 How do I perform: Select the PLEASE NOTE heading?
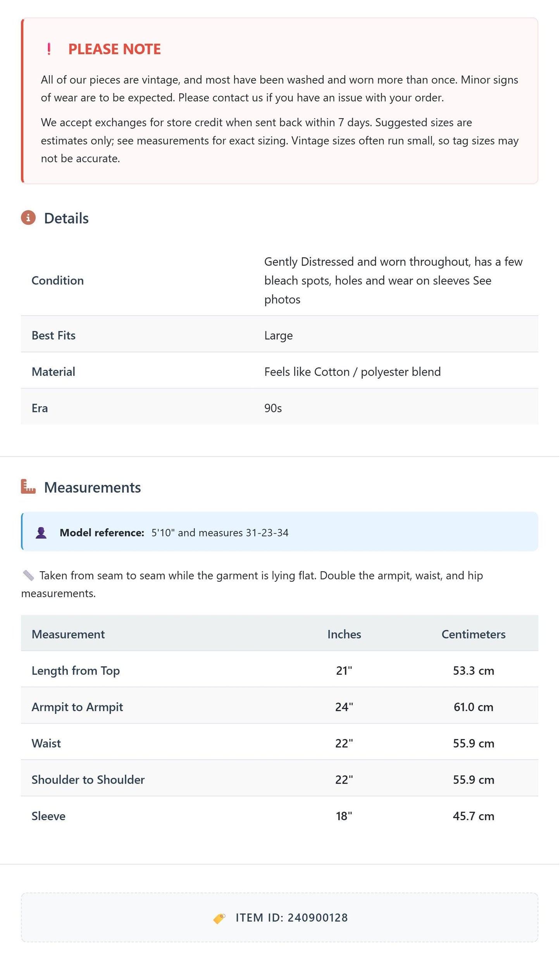[x=114, y=49]
